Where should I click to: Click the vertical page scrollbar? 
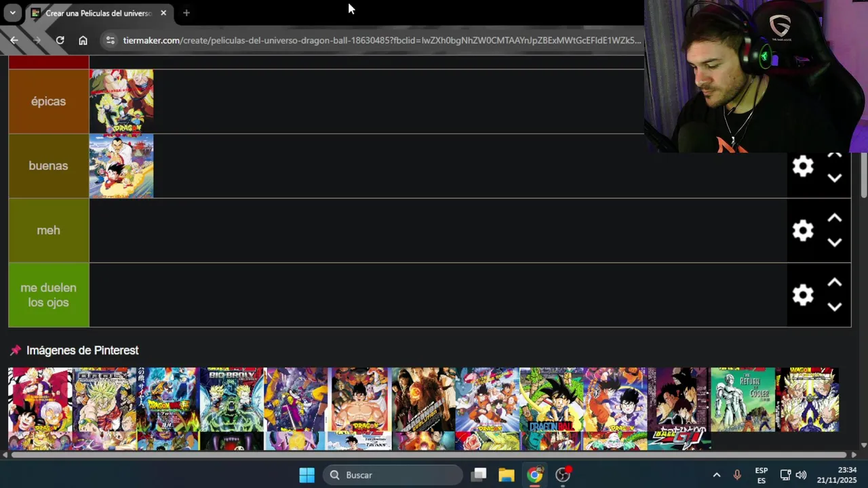click(863, 175)
